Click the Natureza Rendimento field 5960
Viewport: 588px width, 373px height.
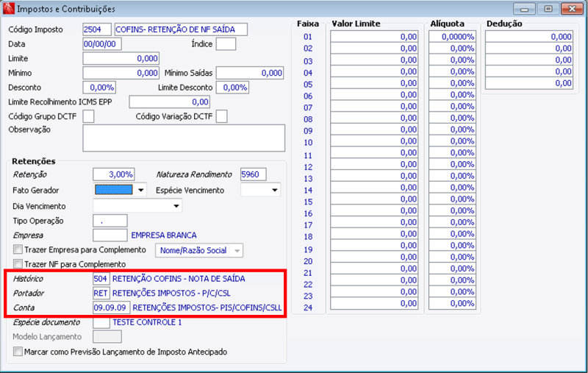(253, 174)
